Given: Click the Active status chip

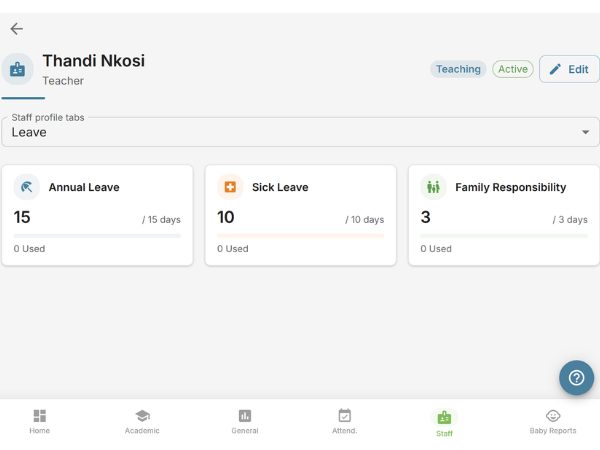Looking at the screenshot, I should tap(513, 69).
